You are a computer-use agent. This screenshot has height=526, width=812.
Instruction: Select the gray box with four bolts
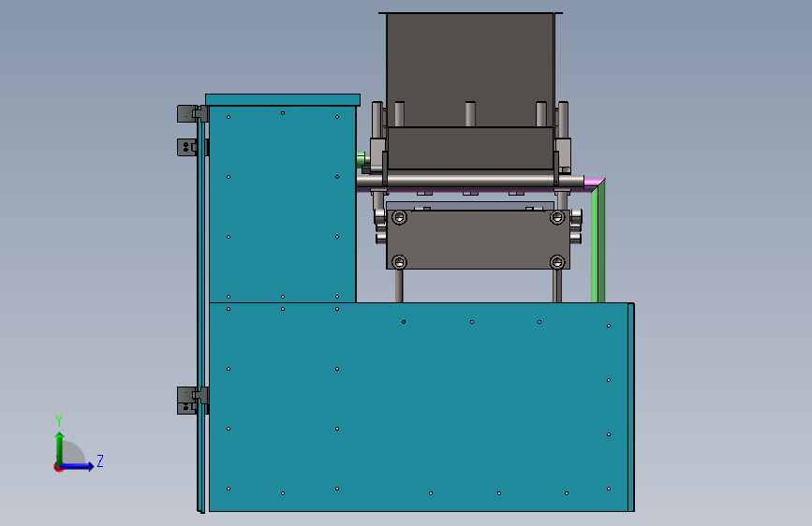tap(478, 240)
